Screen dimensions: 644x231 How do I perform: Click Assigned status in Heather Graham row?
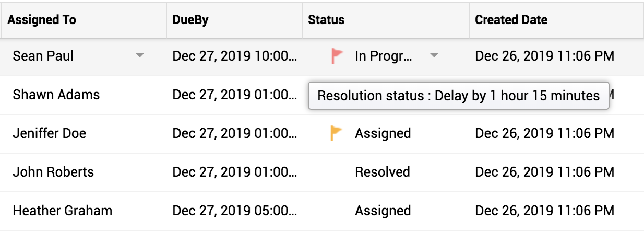click(383, 211)
